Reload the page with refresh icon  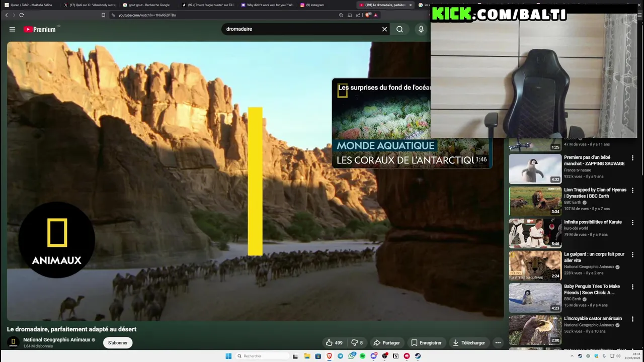coord(22,15)
